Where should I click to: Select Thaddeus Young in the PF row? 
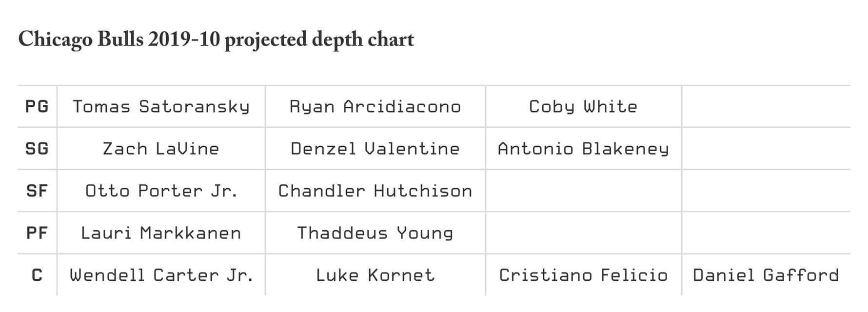(375, 233)
